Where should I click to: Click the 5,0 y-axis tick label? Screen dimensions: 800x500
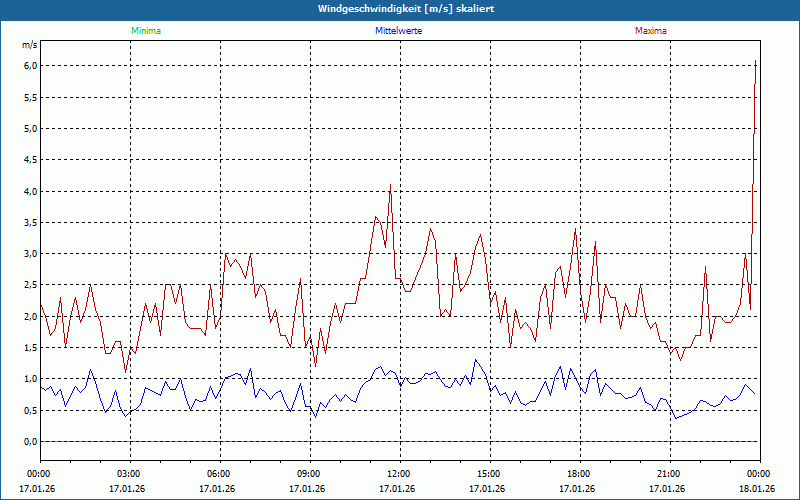30,129
